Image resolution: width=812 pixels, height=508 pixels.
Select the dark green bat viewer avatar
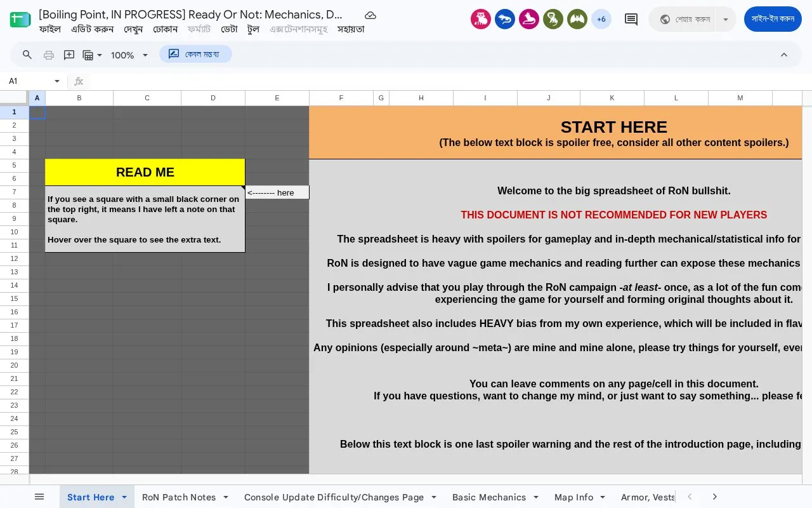(x=577, y=19)
